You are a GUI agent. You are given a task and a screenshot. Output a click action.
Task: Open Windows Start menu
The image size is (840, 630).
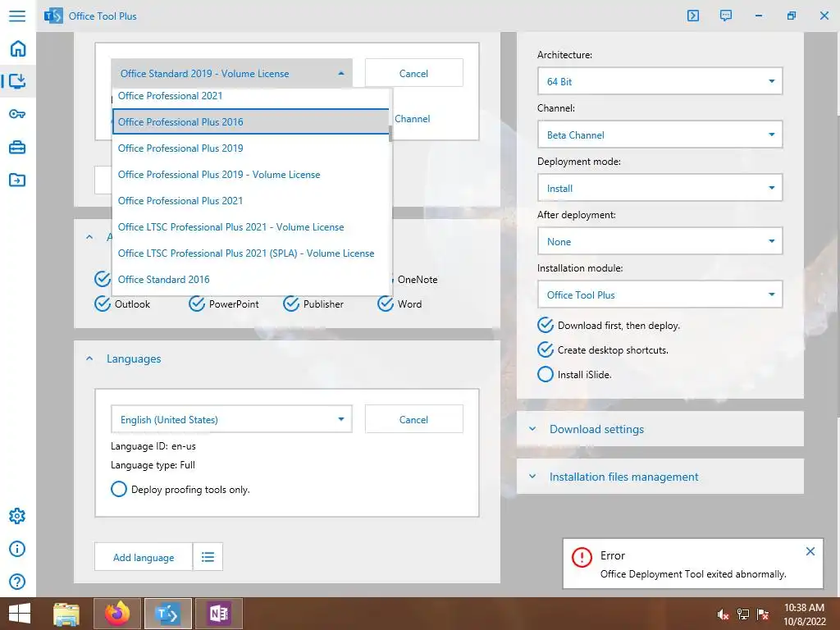[20, 614]
